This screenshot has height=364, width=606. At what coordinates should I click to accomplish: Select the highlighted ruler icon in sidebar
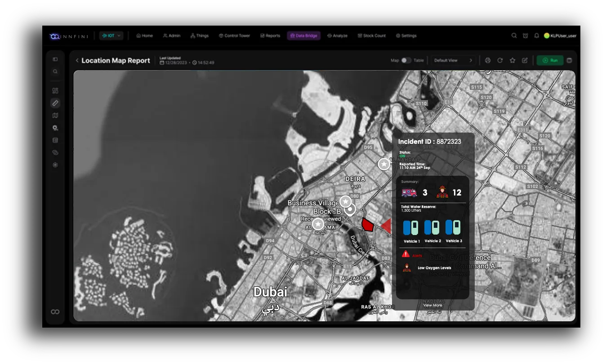(55, 103)
